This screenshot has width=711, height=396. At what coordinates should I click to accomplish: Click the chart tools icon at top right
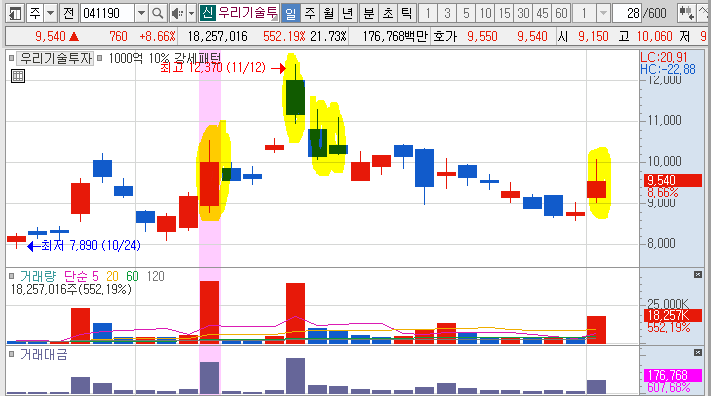tap(687, 13)
